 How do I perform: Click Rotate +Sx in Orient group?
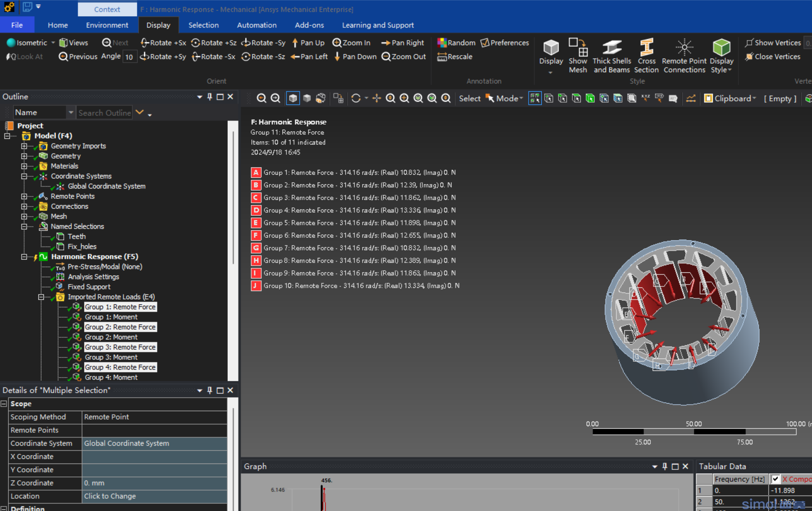pos(164,43)
